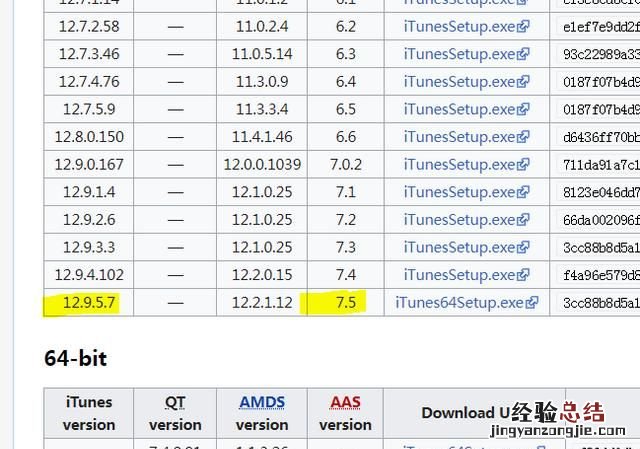Select hash beginning 8123e046dd7
Screen dimensions: 640x449
[x=601, y=192]
